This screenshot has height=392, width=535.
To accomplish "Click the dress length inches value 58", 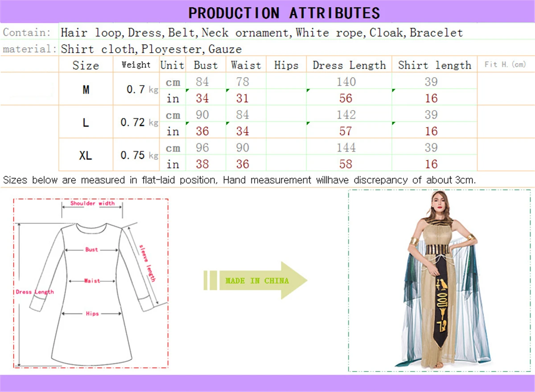I will tap(346, 164).
